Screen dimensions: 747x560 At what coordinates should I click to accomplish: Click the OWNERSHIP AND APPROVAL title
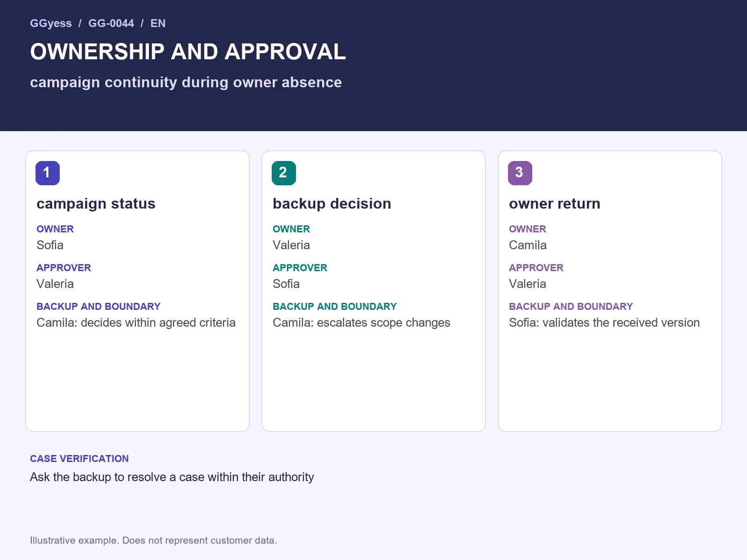coord(188,52)
